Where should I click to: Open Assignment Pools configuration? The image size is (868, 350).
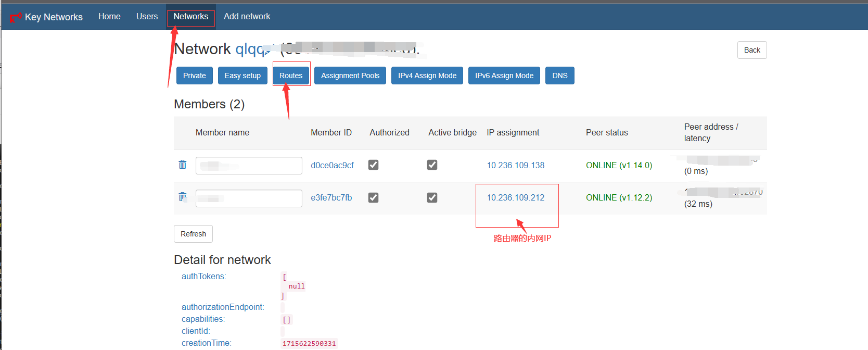tap(350, 76)
